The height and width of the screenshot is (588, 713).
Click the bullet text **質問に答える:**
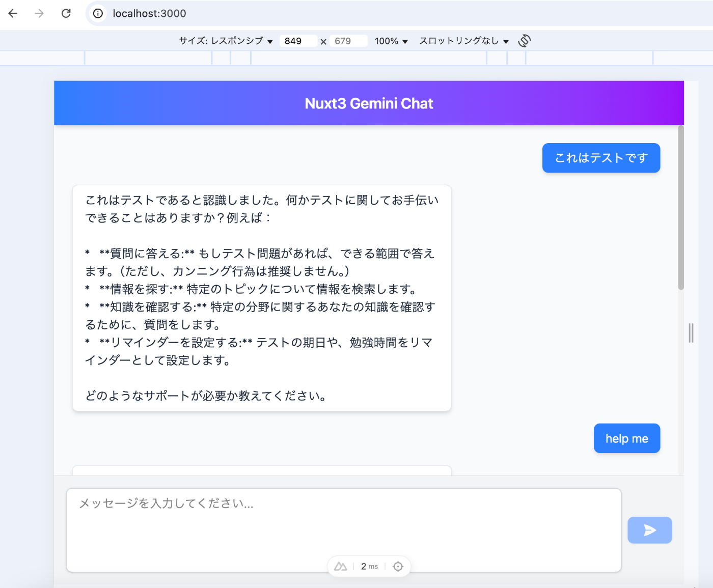[x=147, y=254]
